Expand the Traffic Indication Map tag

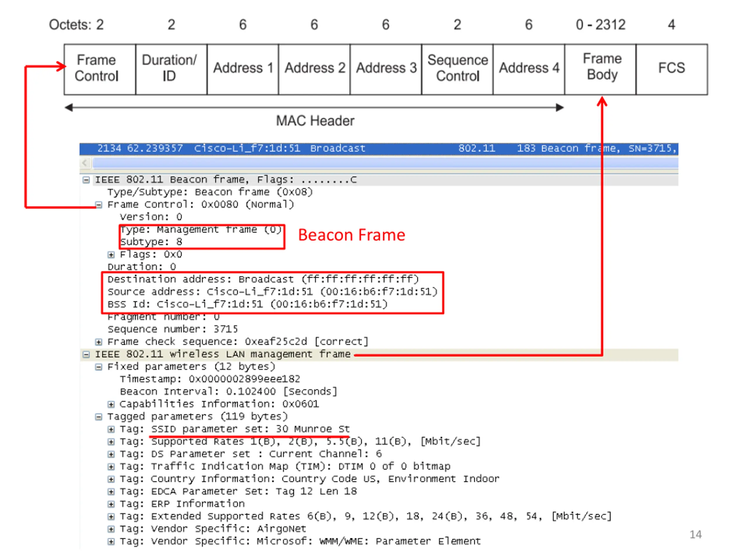pos(111,467)
